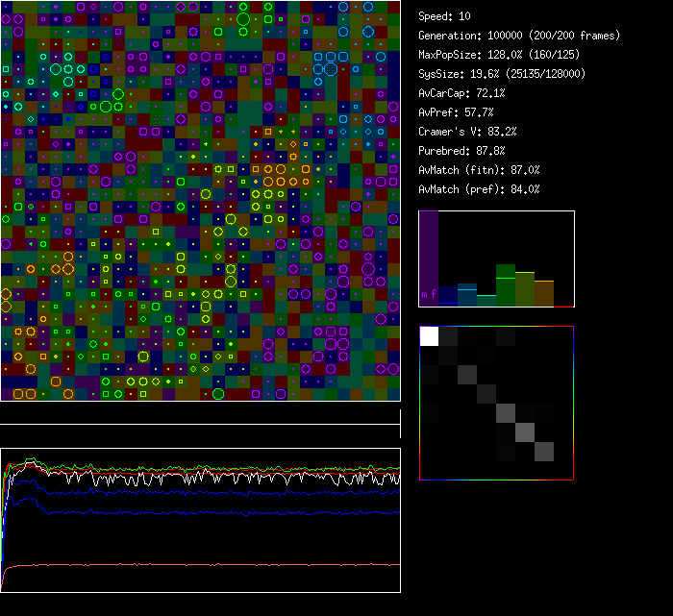Click the Speed: 10 readout

click(x=444, y=16)
